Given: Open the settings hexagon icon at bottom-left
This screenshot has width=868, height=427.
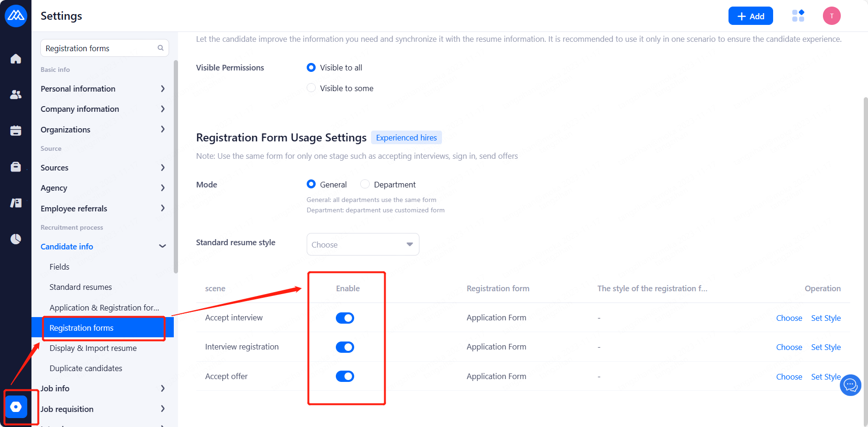Looking at the screenshot, I should [16, 406].
